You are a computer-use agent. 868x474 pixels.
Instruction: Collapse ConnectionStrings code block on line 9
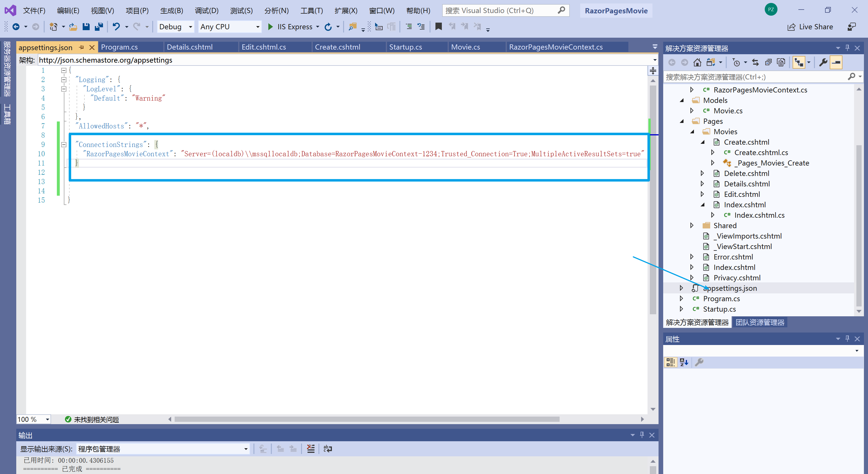(64, 144)
